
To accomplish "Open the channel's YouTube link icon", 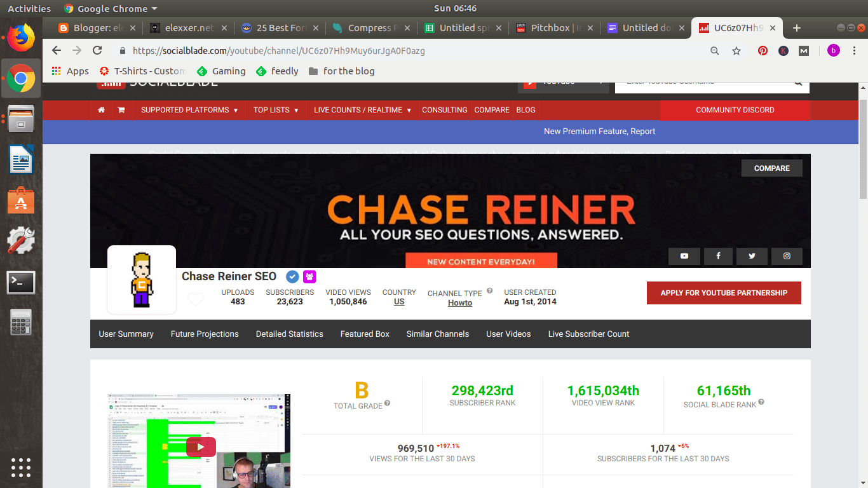I will pyautogui.click(x=684, y=256).
